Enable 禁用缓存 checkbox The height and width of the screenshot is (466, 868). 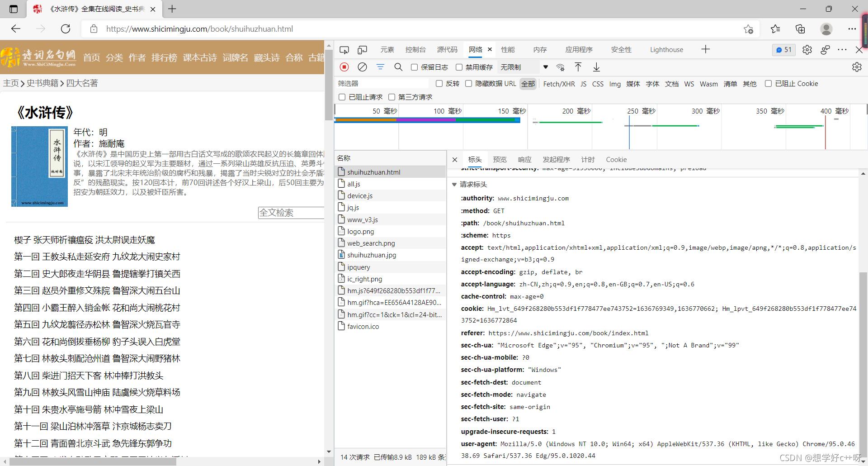click(x=459, y=67)
